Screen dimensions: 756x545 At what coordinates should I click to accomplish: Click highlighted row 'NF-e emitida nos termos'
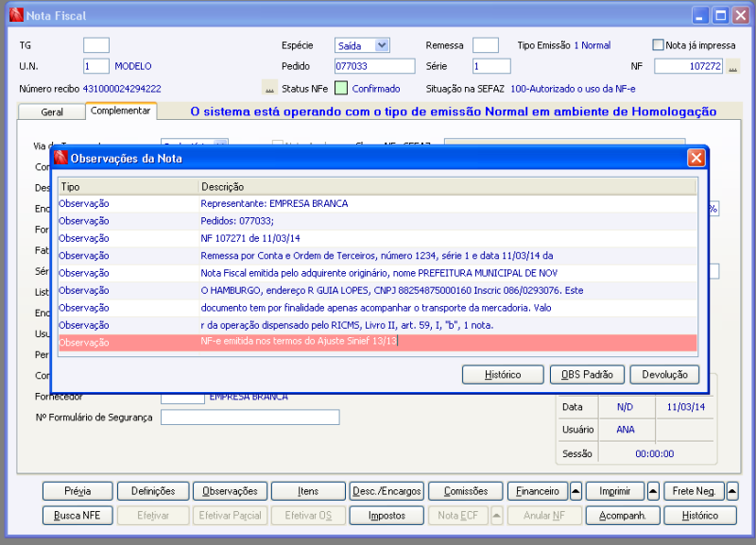point(377,342)
